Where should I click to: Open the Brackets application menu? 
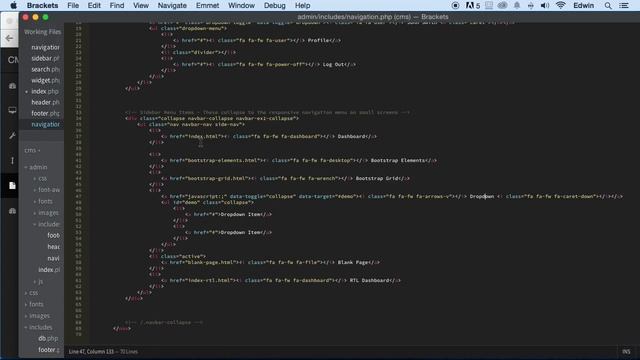[42, 5]
